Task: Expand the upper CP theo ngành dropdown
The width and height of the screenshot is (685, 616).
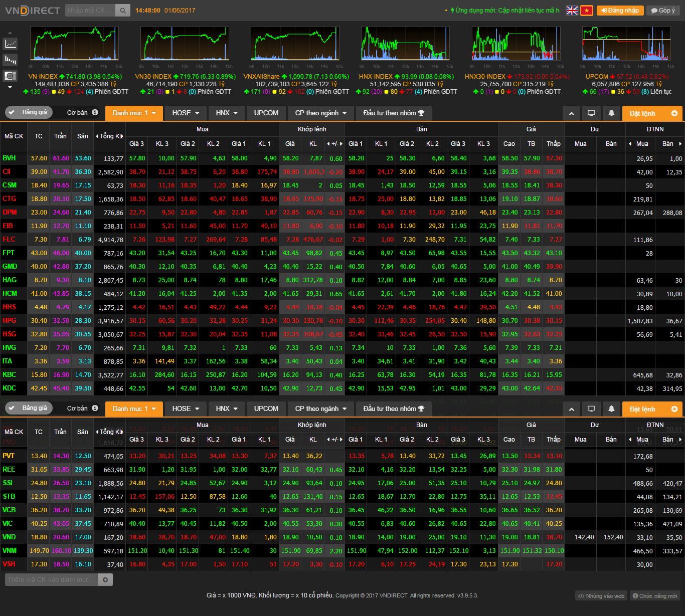Action: pyautogui.click(x=321, y=113)
